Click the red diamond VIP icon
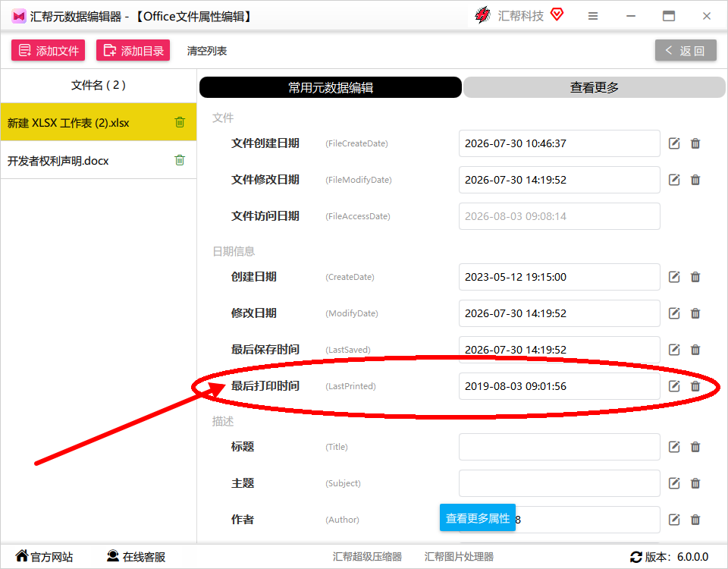728x569 pixels. 557,15
